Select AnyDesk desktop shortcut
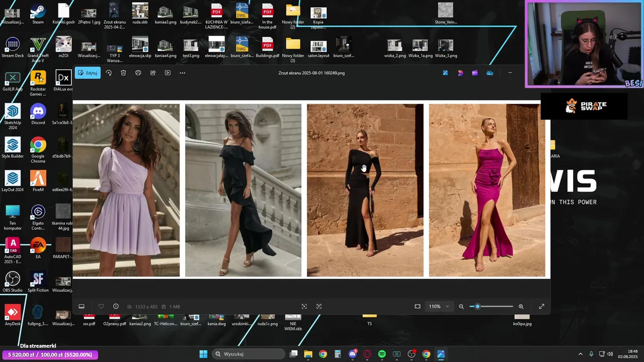The width and height of the screenshot is (644, 362). [x=13, y=316]
